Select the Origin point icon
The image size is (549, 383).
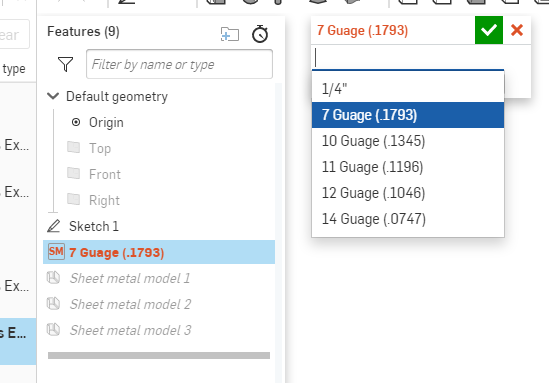tap(76, 122)
